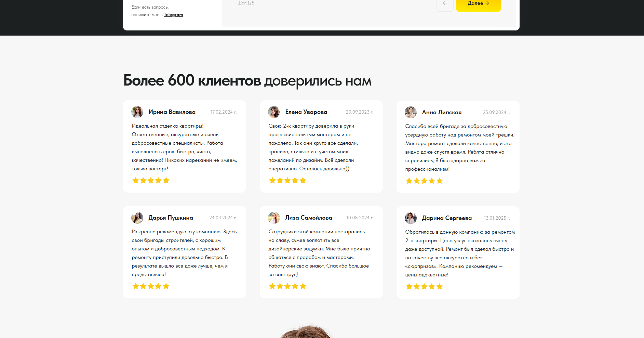644x338 pixels.
Task: Click the star rating in Елена Уварова's review
Action: (x=287, y=180)
